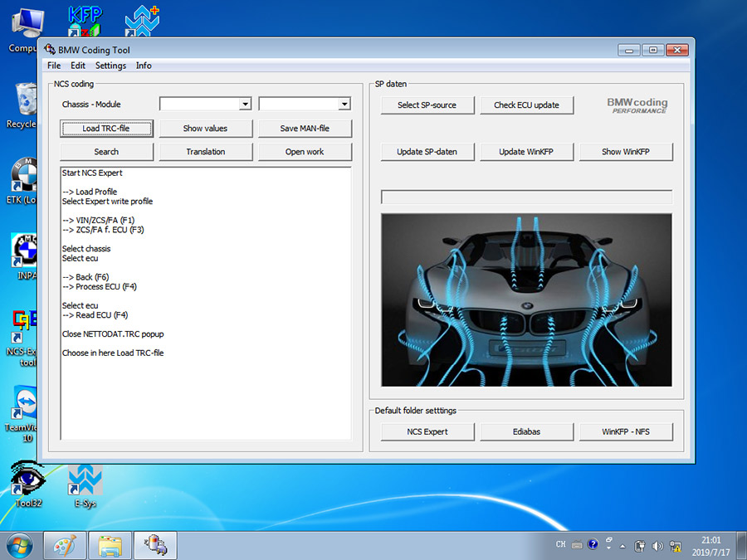Viewport: 747px width, 560px height.
Task: Minimize the BMW Coding Tool window
Action: [x=629, y=50]
